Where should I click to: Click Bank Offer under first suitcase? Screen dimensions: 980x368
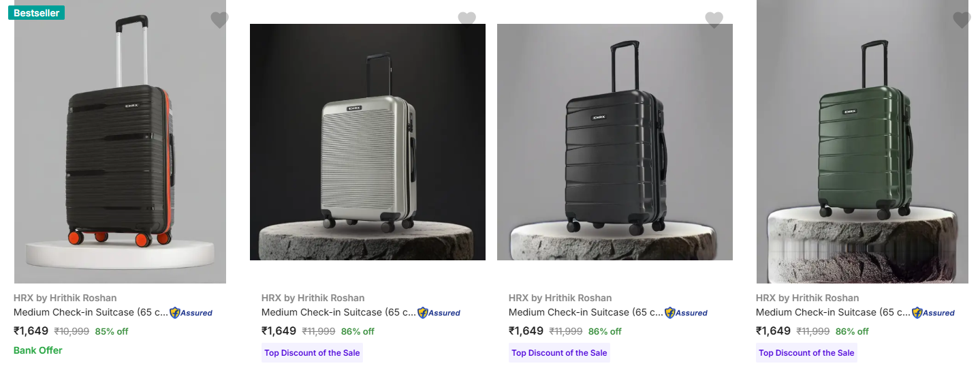coord(38,350)
